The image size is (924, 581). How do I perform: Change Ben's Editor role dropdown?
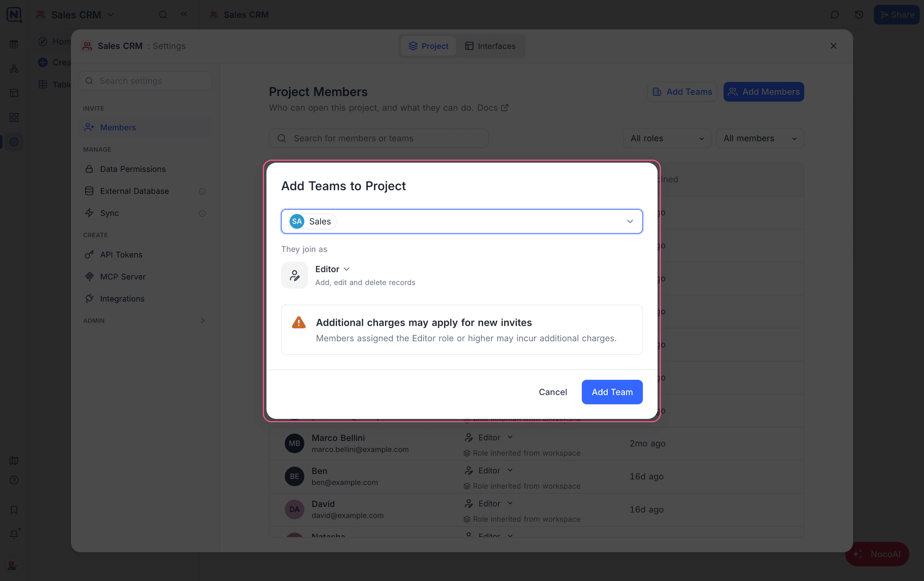(489, 470)
